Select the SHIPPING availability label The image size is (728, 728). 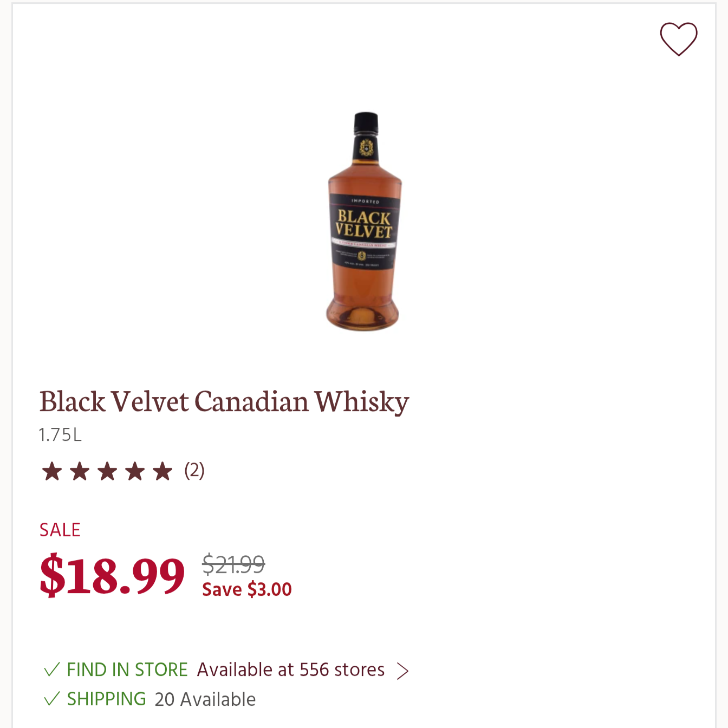tap(107, 699)
